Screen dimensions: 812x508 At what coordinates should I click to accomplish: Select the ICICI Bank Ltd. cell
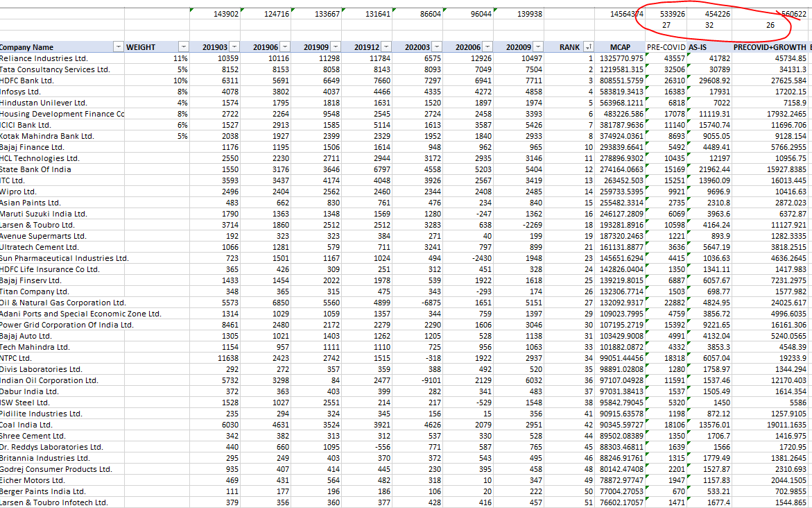62,125
